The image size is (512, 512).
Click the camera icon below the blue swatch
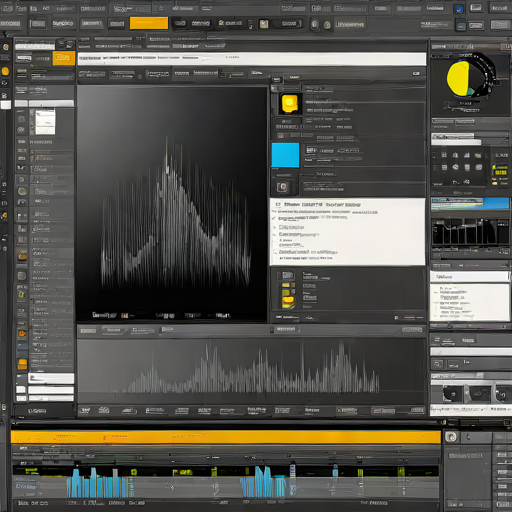[x=282, y=187]
